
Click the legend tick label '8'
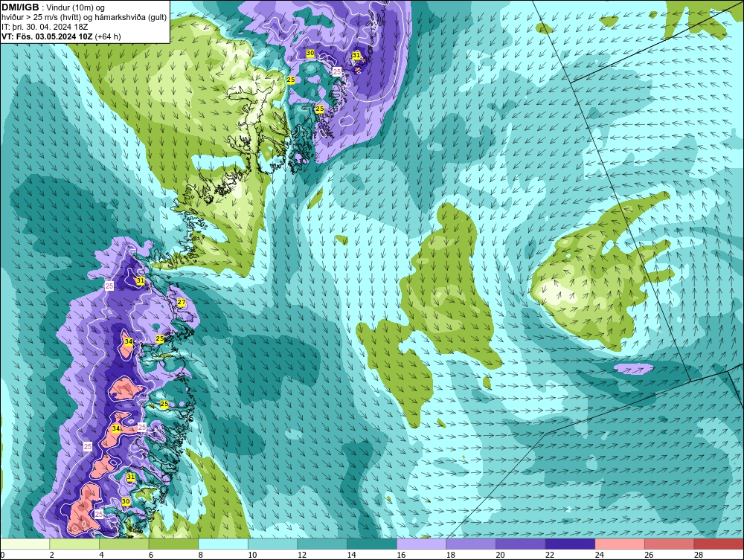200,555
